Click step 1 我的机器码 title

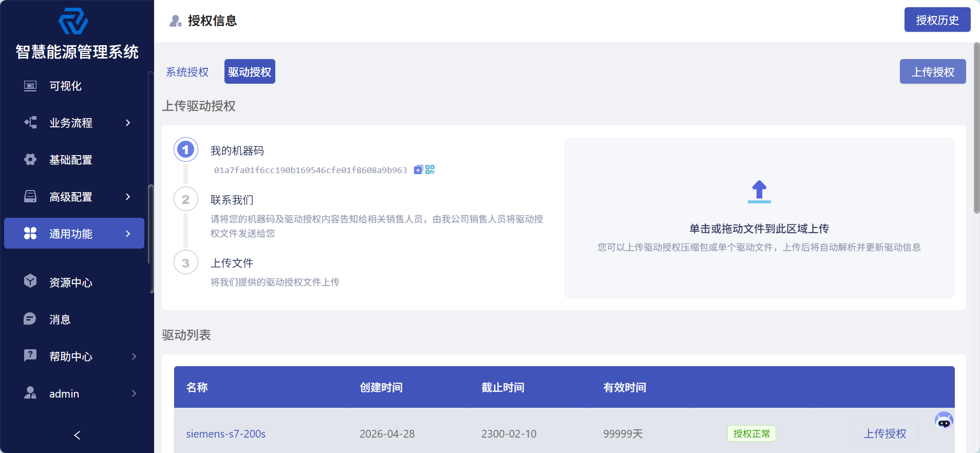(x=237, y=150)
